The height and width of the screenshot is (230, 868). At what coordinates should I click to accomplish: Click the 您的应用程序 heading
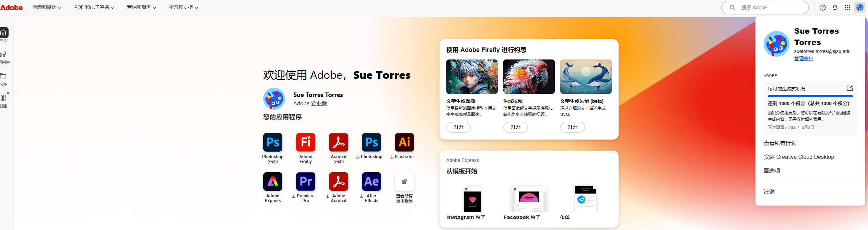point(282,117)
